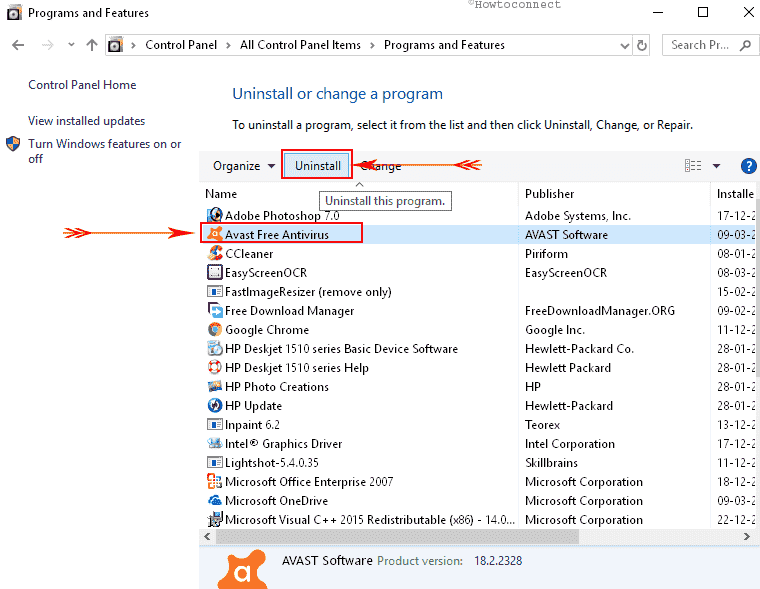The height and width of the screenshot is (589, 760).
Task: Click product version 18.2.2328 in details pane
Action: (x=498, y=560)
